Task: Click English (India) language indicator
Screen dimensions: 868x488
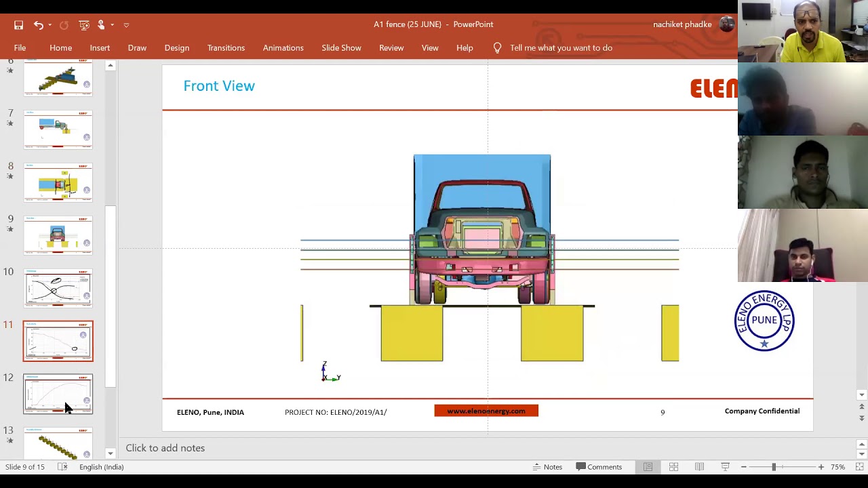Action: click(x=101, y=467)
